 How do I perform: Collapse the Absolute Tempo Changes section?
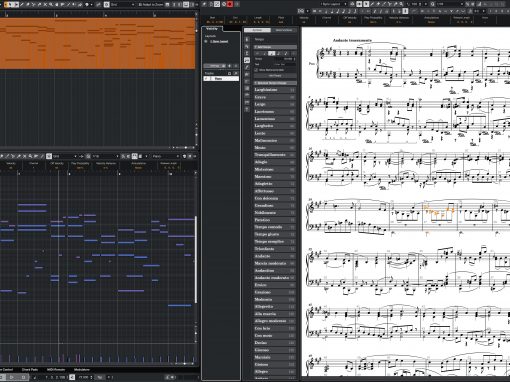275,83
